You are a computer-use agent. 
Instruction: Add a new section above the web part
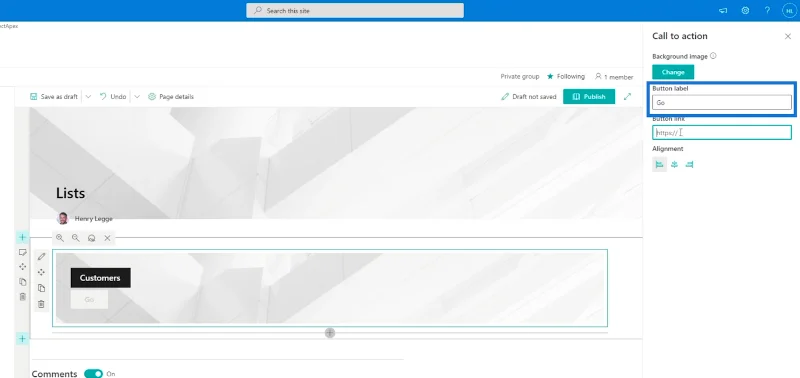click(22, 237)
